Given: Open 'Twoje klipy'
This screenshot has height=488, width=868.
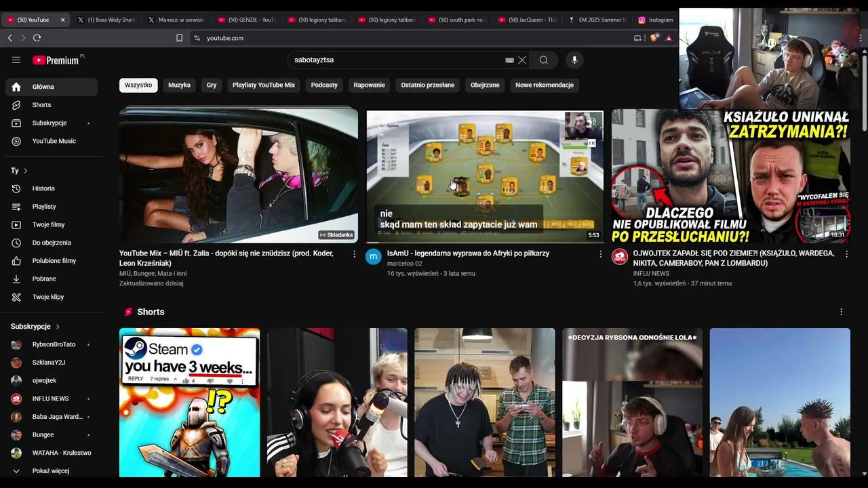Looking at the screenshot, I should click(x=52, y=297).
